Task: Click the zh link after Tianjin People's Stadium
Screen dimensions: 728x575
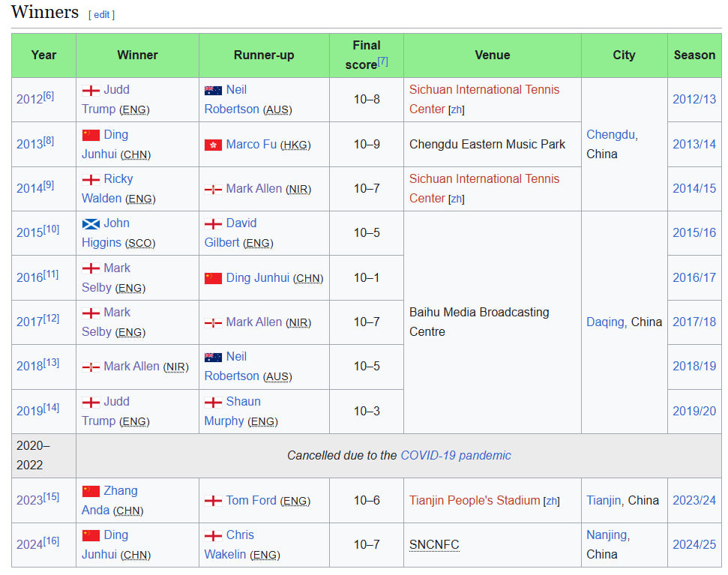Action: tap(552, 501)
